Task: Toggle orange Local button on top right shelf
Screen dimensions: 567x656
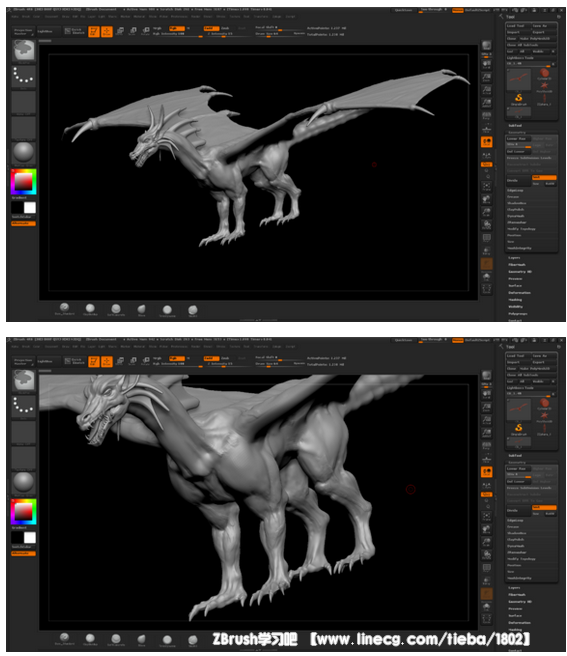Action: click(x=486, y=142)
